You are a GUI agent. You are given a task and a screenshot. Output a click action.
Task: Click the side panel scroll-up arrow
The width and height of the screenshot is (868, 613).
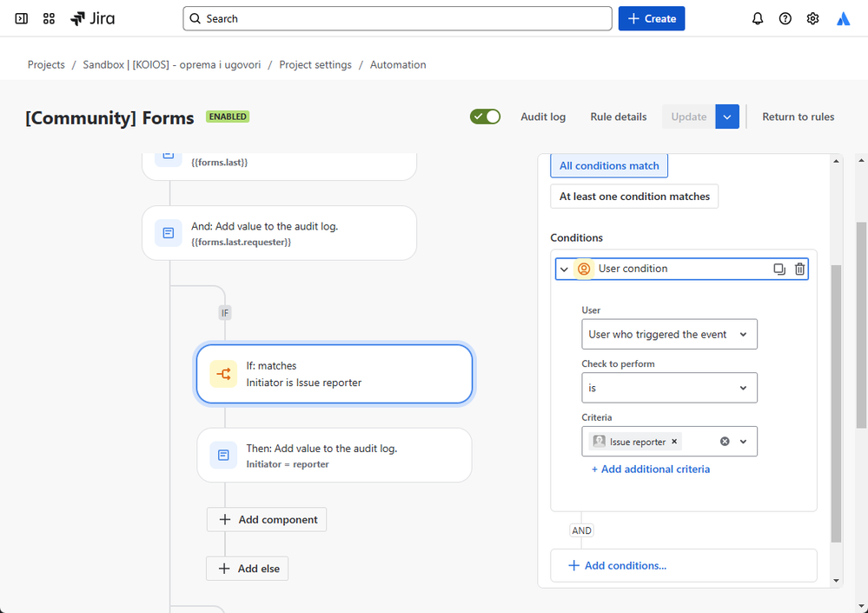coord(836,161)
